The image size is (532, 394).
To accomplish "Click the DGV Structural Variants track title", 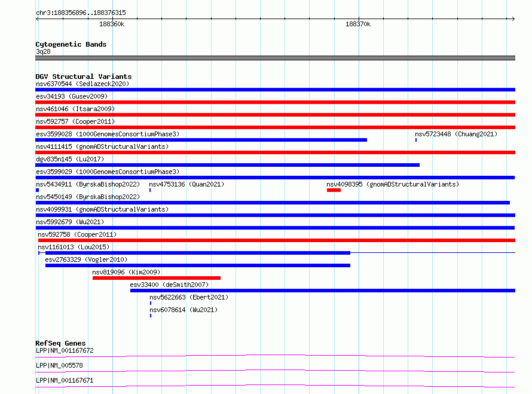I will [84, 77].
